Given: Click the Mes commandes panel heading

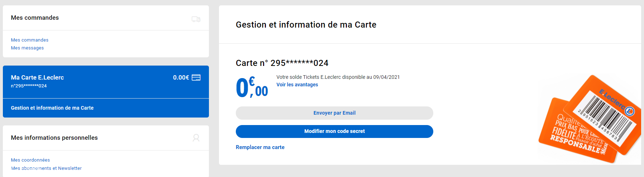Looking at the screenshot, I should [x=35, y=18].
